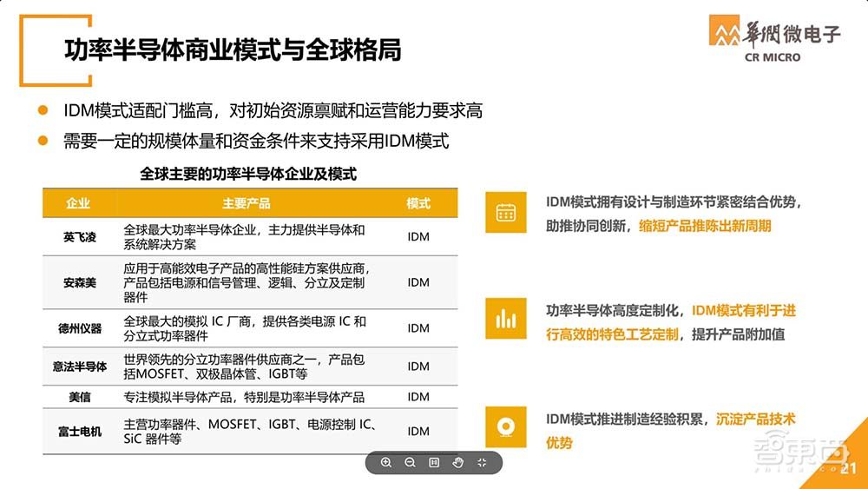
Task: Select the 意法半导体 company cell
Action: click(x=80, y=367)
